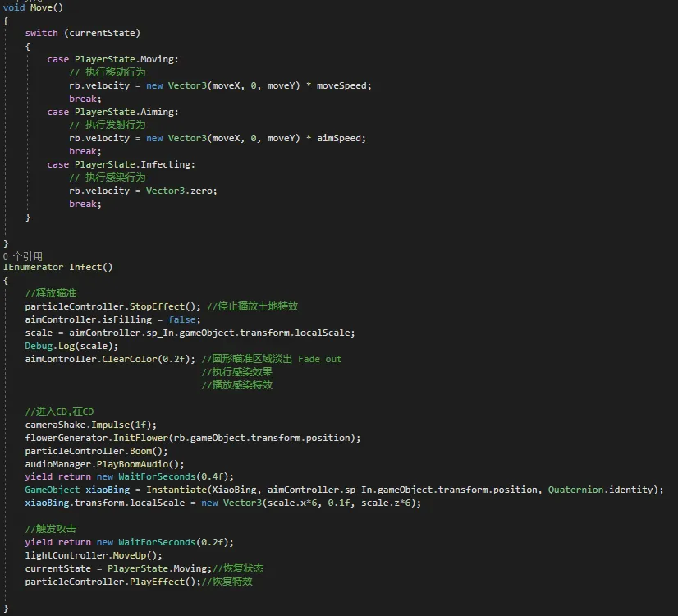Click the 'void Move()' method declaration
678x616 pixels.
pos(33,7)
